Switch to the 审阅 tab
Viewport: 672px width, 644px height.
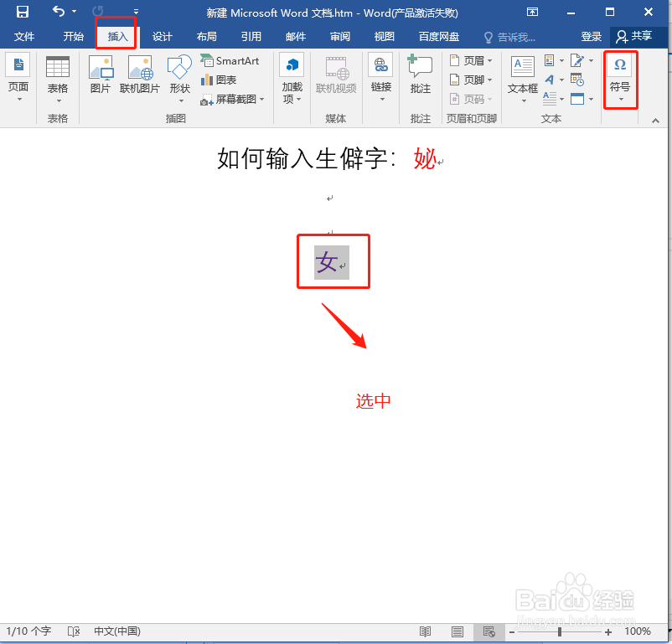click(x=340, y=37)
